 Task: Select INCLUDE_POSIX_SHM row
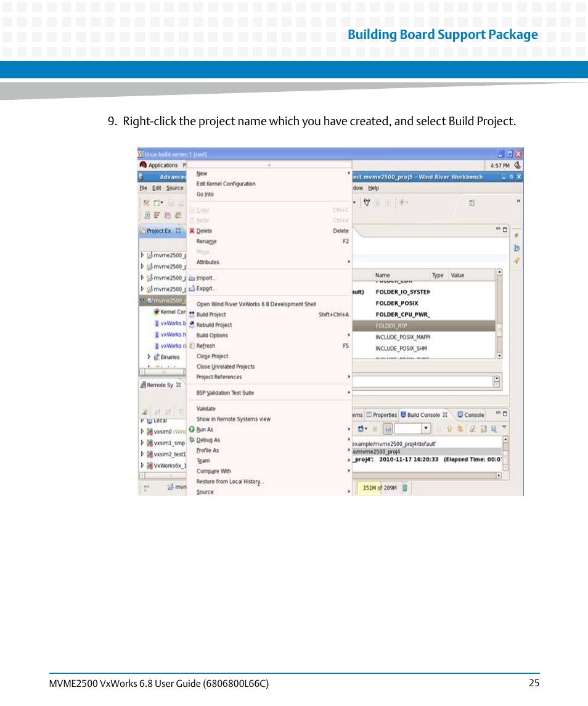click(x=423, y=348)
